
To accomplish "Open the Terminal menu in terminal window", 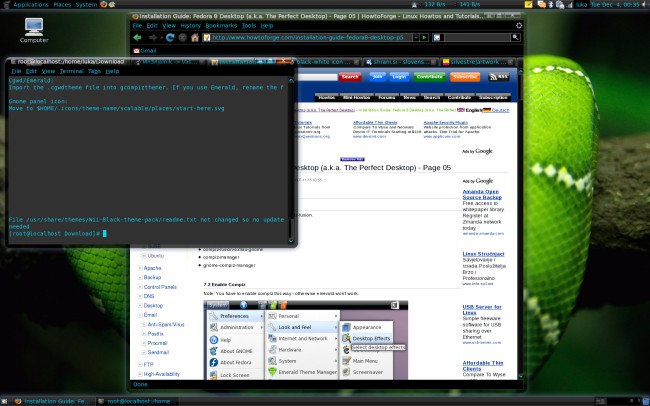I will (x=73, y=72).
